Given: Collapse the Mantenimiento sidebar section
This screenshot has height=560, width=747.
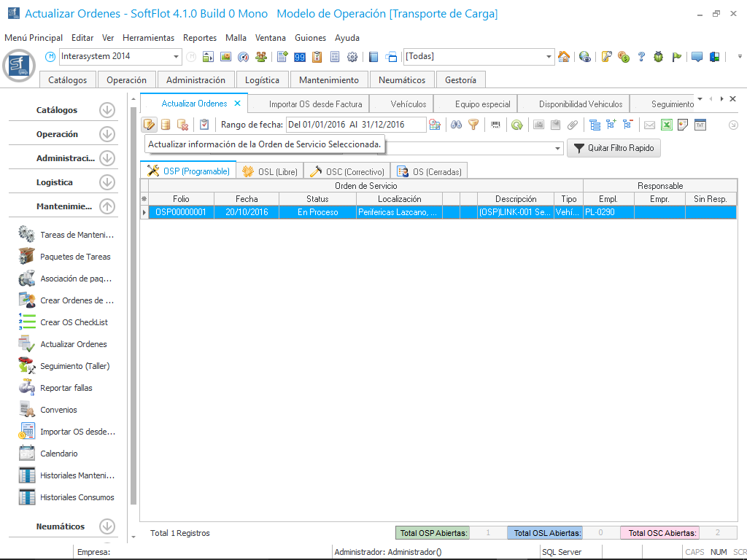Looking at the screenshot, I should pos(107,206).
